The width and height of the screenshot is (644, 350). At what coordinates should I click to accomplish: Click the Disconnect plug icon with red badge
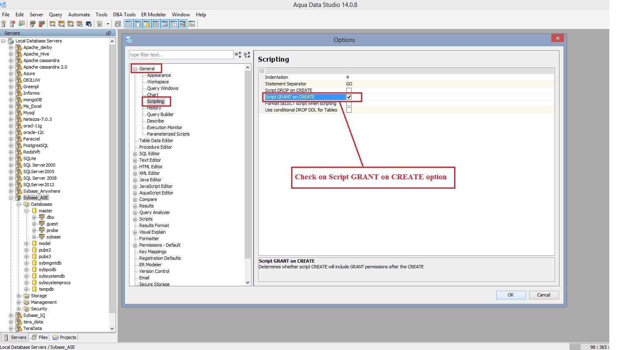point(42,24)
